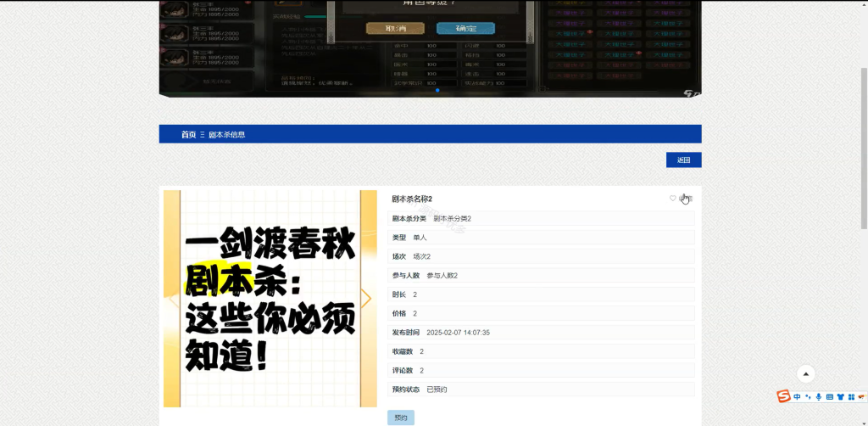Click the 取消 button in the banner image
This screenshot has height=426, width=868.
[x=395, y=28]
